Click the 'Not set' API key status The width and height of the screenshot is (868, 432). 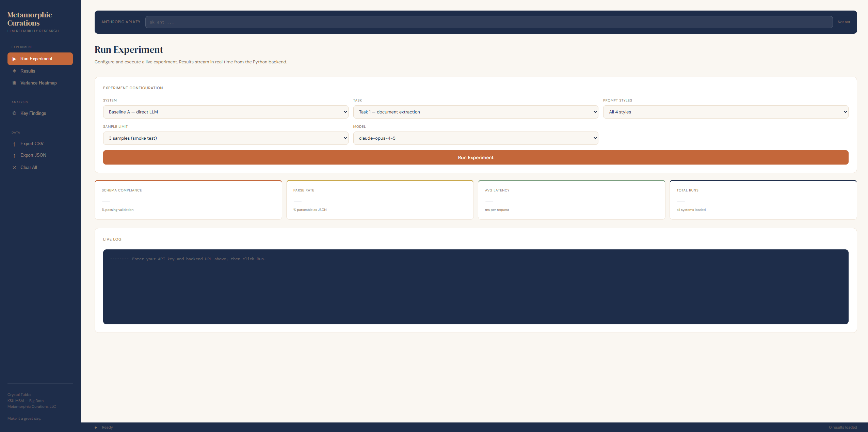(x=844, y=22)
